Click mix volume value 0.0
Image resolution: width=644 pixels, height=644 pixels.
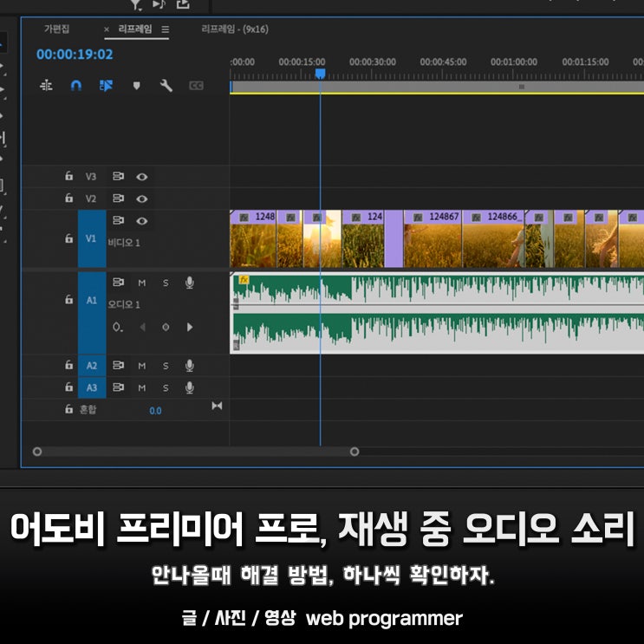click(x=155, y=411)
